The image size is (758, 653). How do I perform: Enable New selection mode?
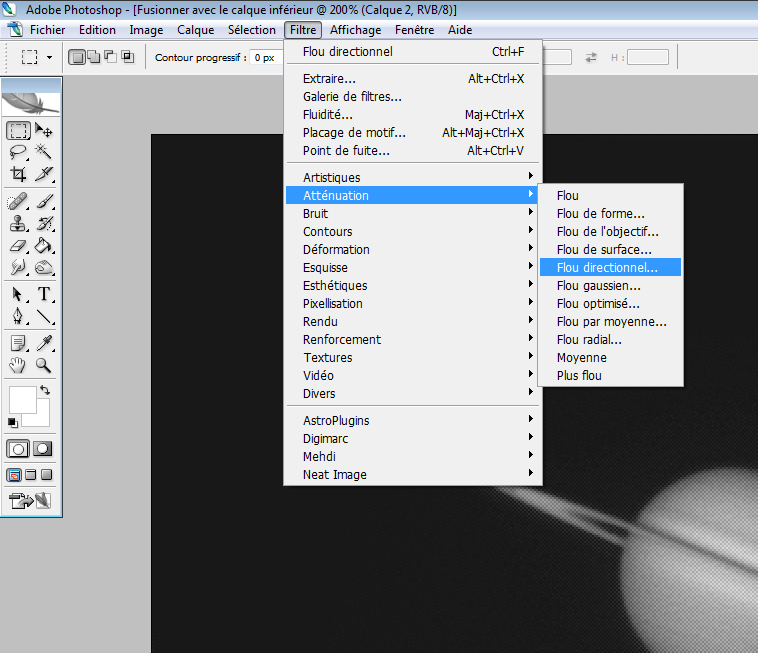point(76,57)
